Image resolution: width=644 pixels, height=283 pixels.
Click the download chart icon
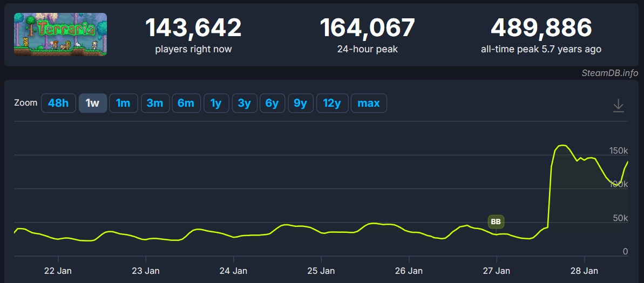tap(618, 106)
